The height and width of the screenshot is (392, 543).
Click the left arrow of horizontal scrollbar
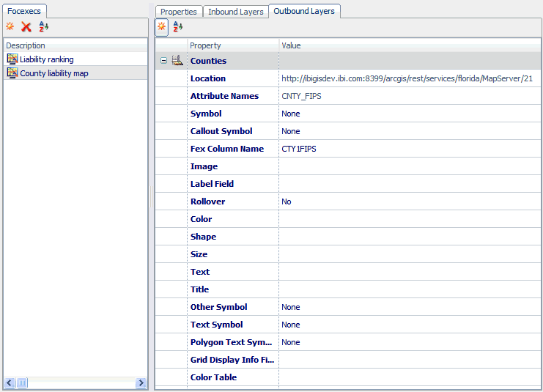10,382
